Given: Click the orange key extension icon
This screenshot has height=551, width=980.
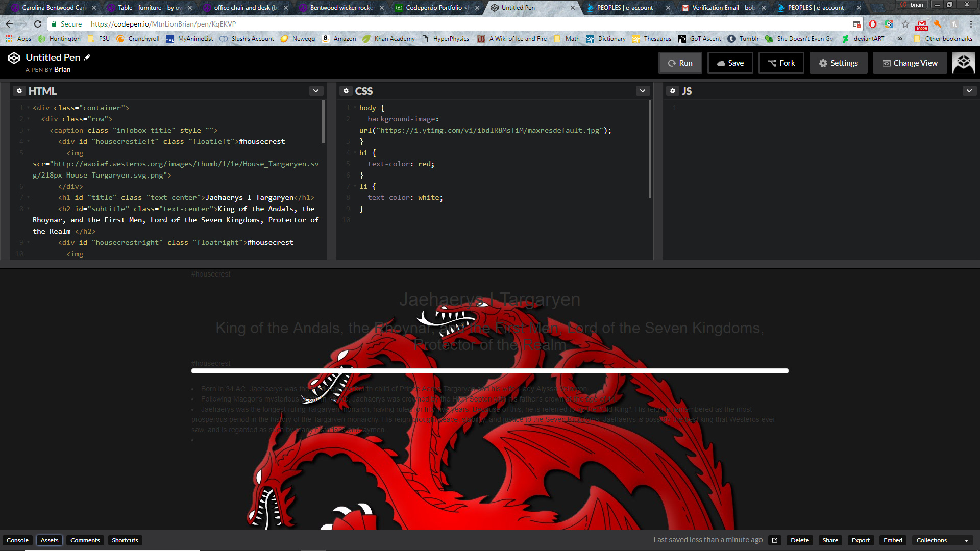Looking at the screenshot, I should pos(938,24).
